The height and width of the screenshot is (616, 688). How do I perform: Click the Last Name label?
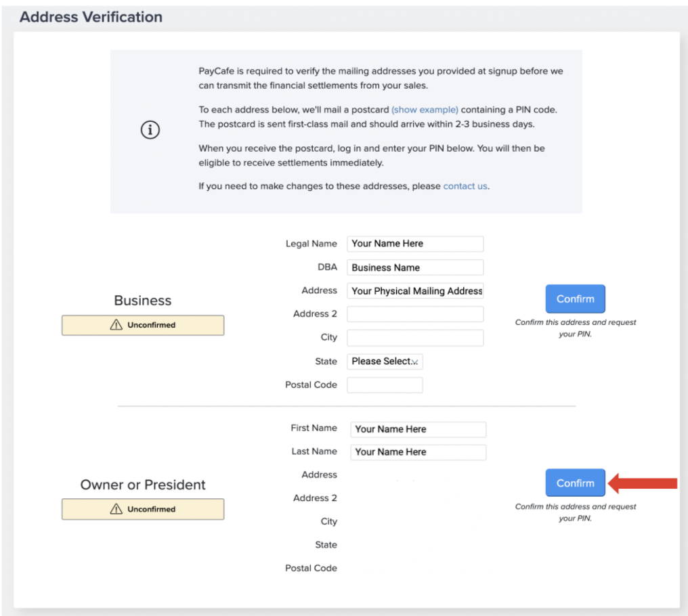click(x=314, y=451)
